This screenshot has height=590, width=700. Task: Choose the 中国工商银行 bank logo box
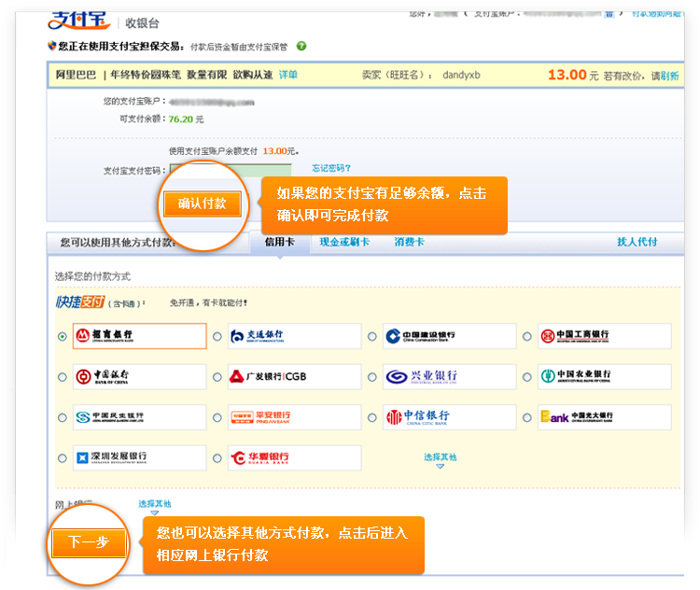(605, 336)
